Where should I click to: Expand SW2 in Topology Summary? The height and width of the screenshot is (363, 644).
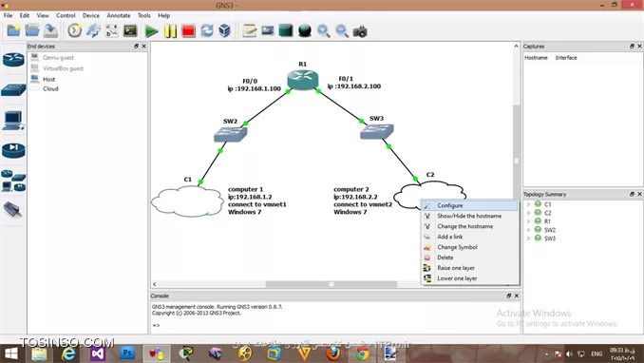(528, 230)
